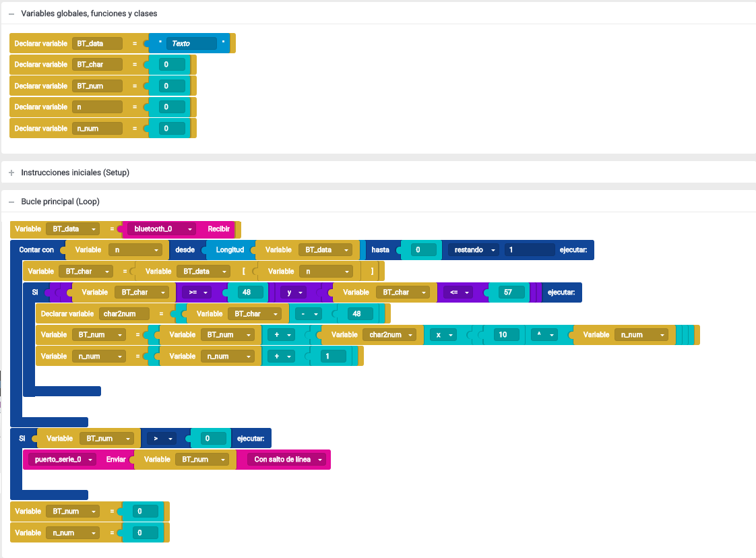This screenshot has height=558, width=756.
Task: Open the restando dropdown
Action: 472,250
